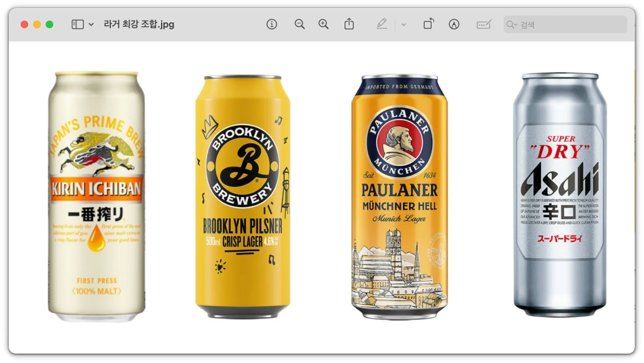Image resolution: width=644 pixels, height=363 pixels.
Task: Show the Markup toolbar
Action: [x=454, y=24]
